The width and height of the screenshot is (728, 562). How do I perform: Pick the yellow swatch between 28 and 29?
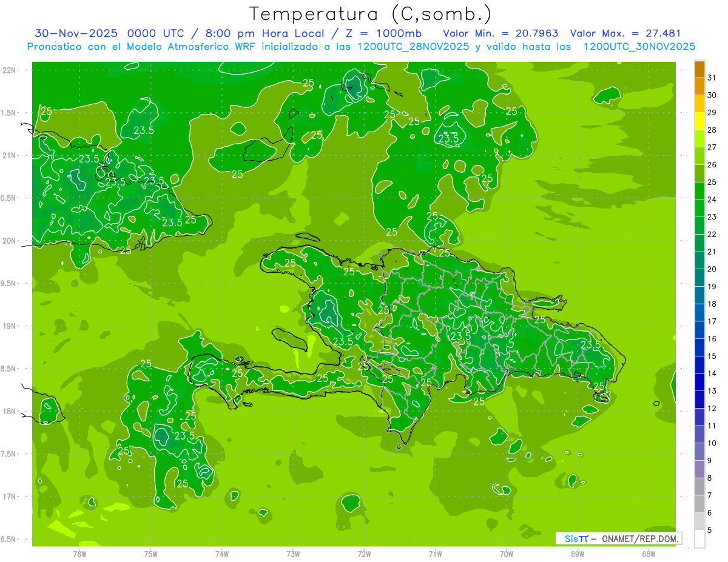coord(699,121)
